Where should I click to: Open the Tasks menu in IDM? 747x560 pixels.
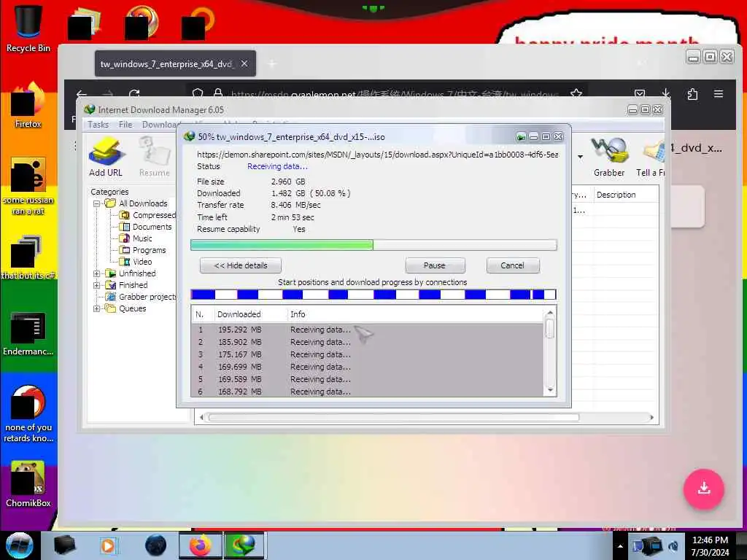click(x=98, y=124)
